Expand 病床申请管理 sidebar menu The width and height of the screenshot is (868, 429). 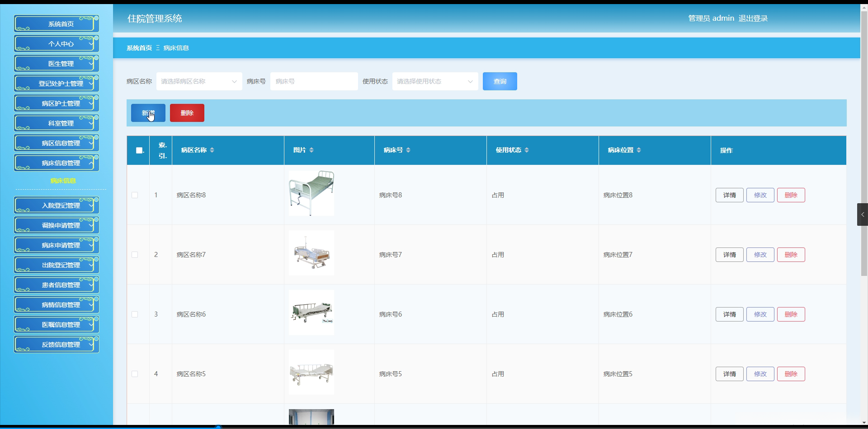[x=57, y=245]
